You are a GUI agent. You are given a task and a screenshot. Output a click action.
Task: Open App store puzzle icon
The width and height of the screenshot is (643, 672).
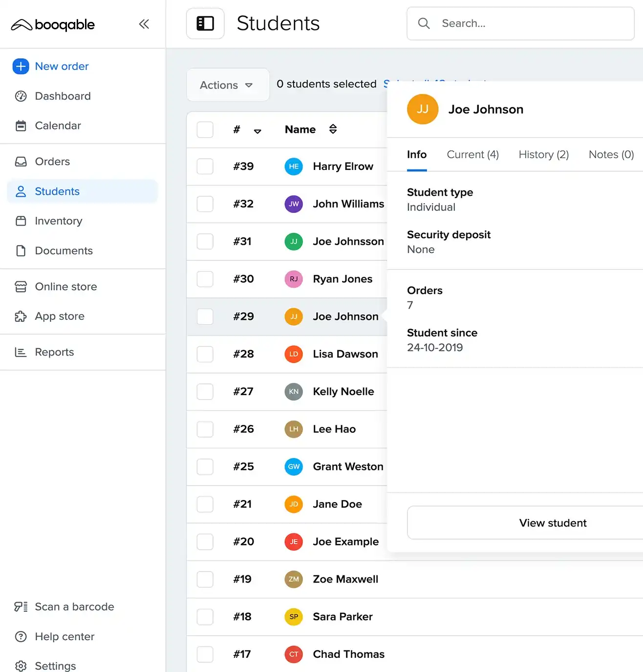pos(21,316)
